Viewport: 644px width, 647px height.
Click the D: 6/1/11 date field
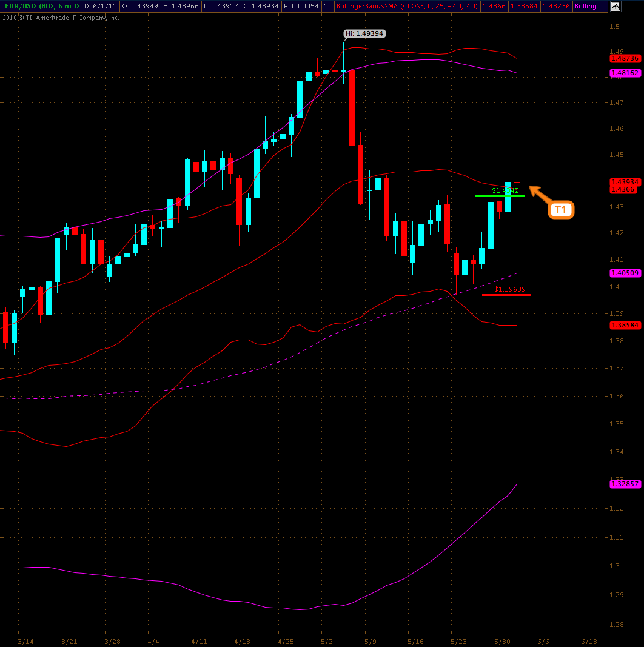click(x=100, y=6)
